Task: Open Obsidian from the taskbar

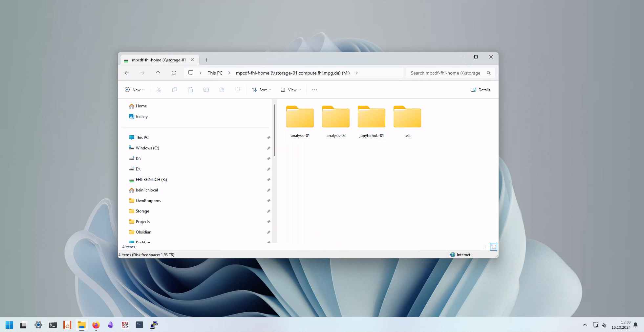Action: pos(111,325)
